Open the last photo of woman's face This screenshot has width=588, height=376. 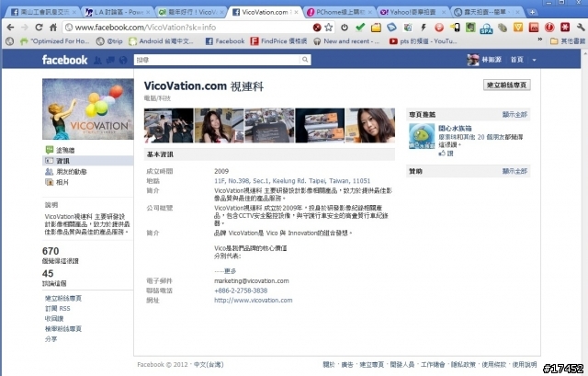(x=370, y=125)
